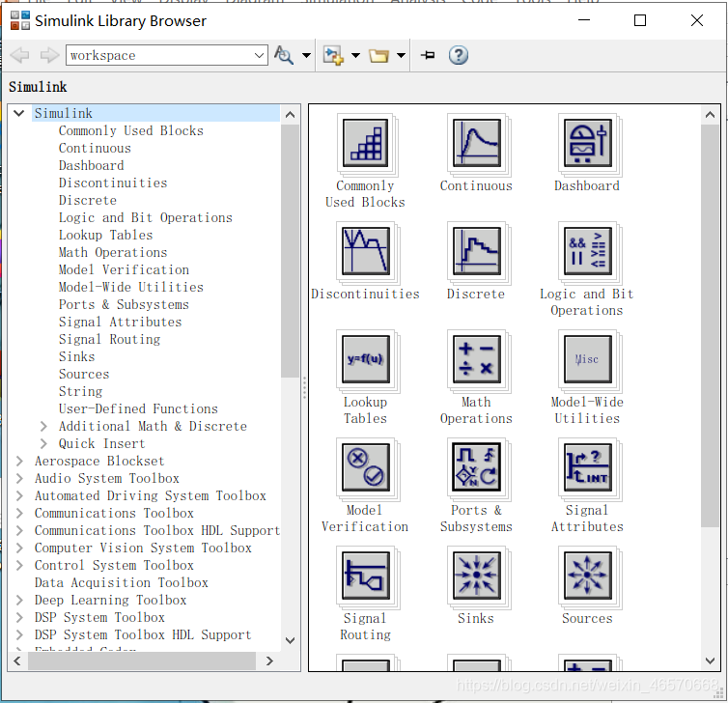Select Model-Wide Utilities in the tree
The width and height of the screenshot is (728, 703).
(131, 287)
